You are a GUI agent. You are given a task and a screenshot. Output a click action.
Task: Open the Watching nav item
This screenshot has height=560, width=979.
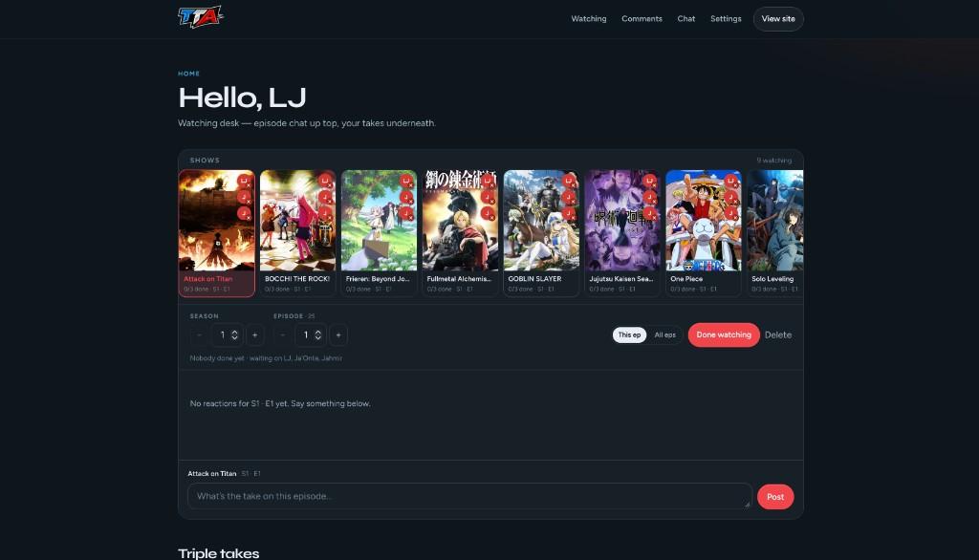pyautogui.click(x=589, y=19)
